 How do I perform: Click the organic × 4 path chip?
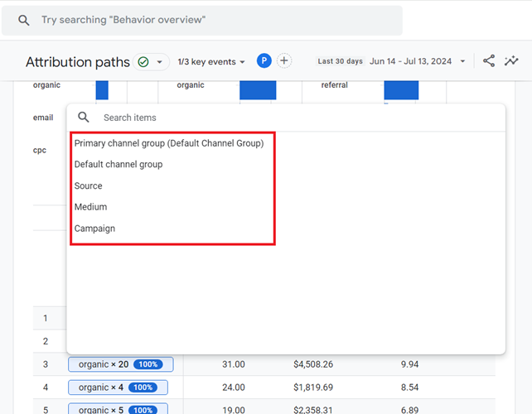click(x=118, y=388)
